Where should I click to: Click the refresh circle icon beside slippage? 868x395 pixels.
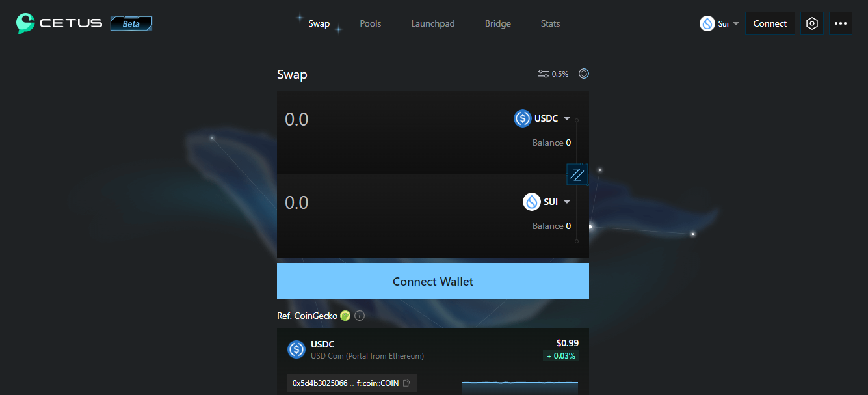tap(584, 74)
